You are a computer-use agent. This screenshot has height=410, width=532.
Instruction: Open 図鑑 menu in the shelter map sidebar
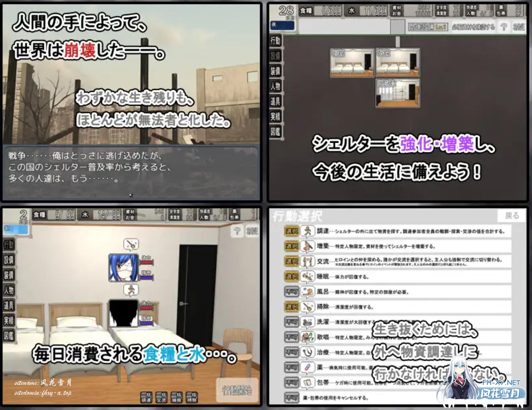tap(276, 132)
